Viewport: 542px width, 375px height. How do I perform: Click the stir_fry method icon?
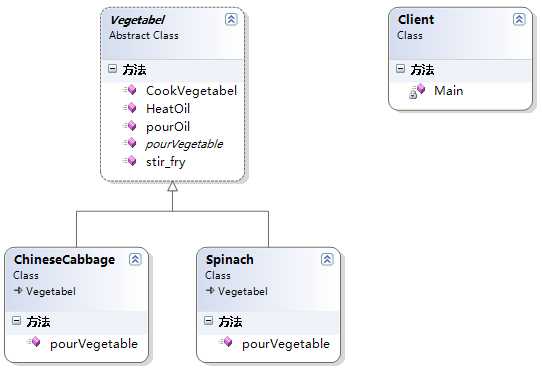pyautogui.click(x=130, y=161)
